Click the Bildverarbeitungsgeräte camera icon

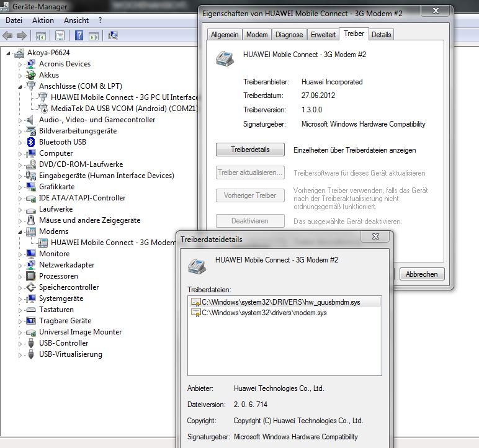[x=31, y=131]
